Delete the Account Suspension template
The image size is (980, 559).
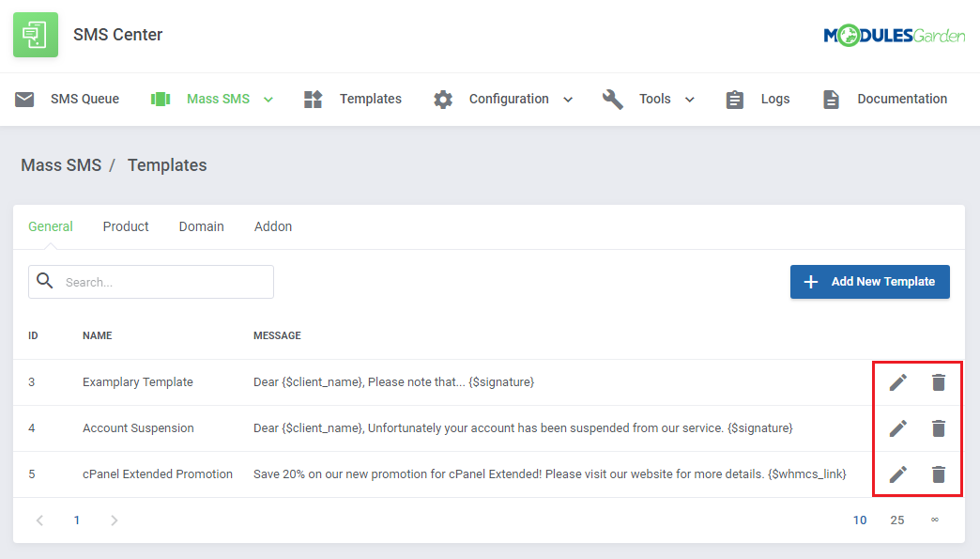(x=938, y=428)
